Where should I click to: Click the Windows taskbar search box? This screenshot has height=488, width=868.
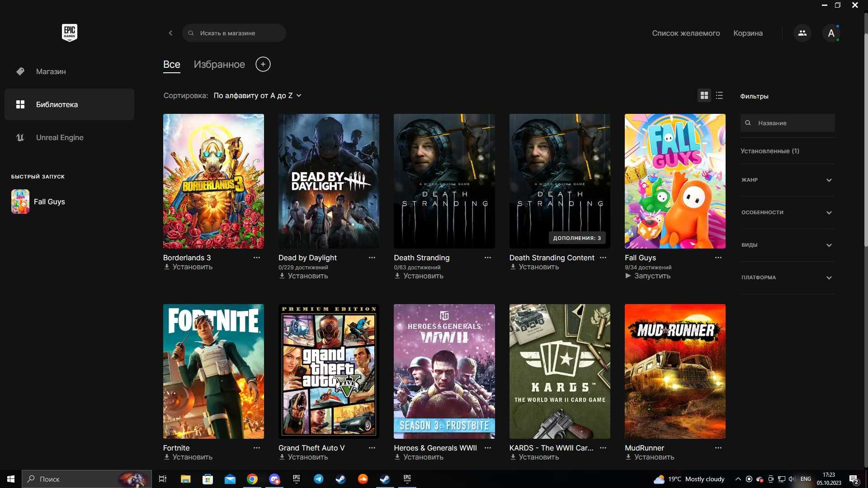[x=87, y=479]
